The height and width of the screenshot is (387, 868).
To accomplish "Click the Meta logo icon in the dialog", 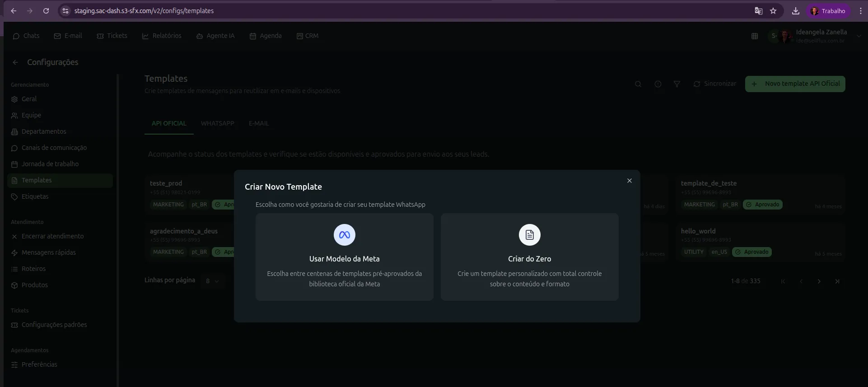I will (345, 235).
